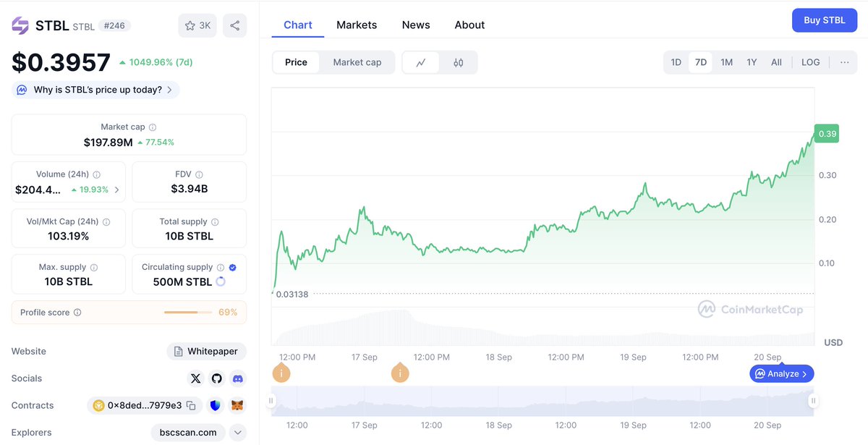Click the right range slider handle
Screen dimensions: 868x445
(813, 401)
